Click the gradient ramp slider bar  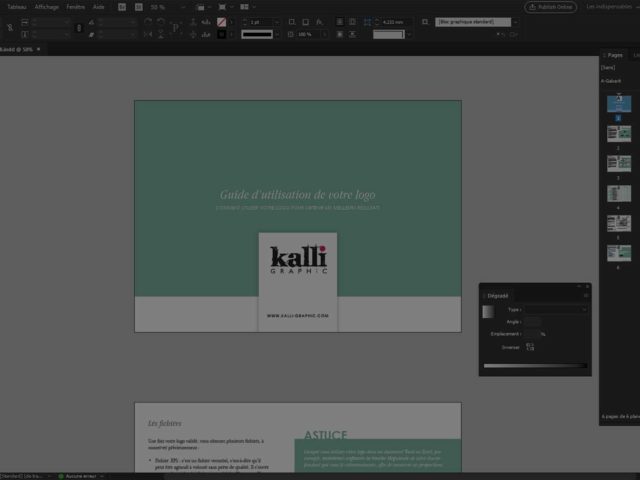click(534, 366)
